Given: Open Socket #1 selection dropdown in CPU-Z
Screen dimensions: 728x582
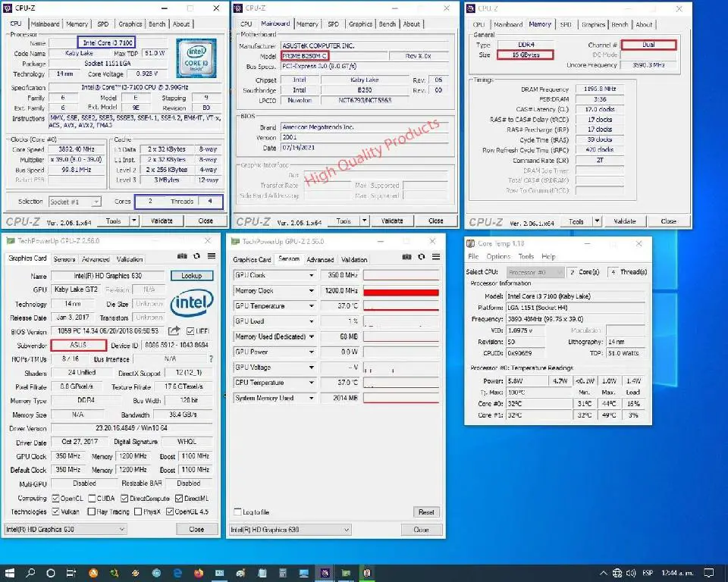Looking at the screenshot, I should [x=75, y=202].
